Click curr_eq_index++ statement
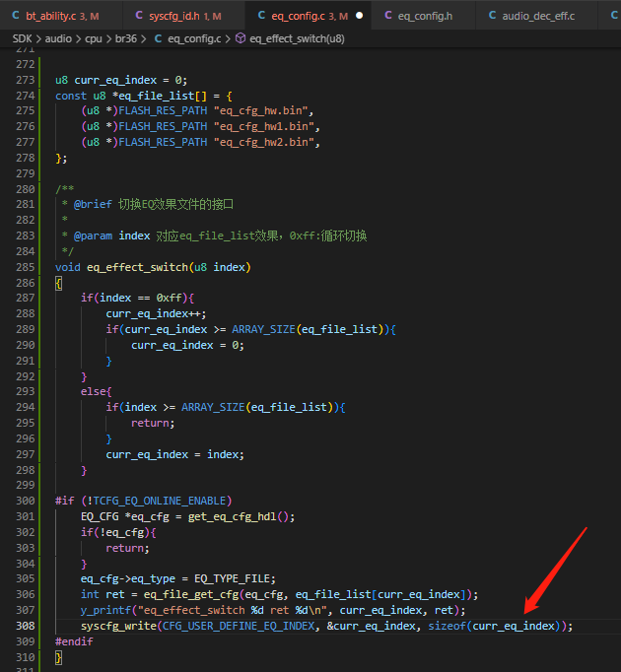 (156, 314)
